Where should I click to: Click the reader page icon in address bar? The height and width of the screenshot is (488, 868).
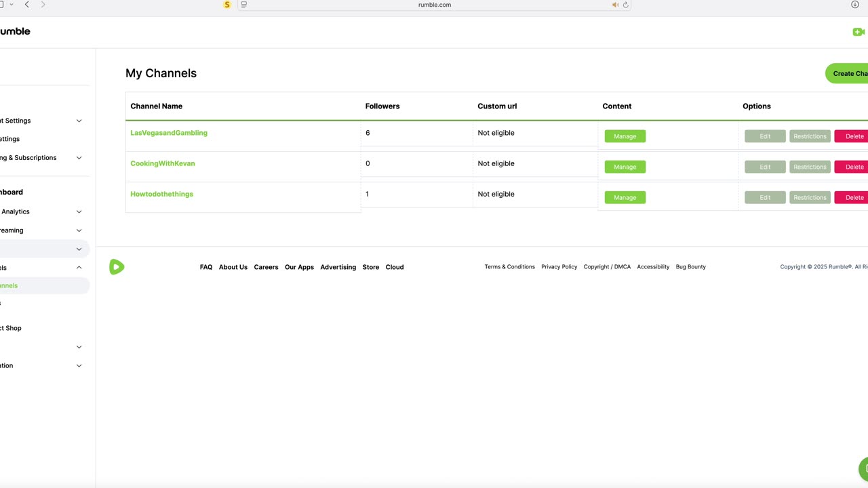[x=244, y=5]
